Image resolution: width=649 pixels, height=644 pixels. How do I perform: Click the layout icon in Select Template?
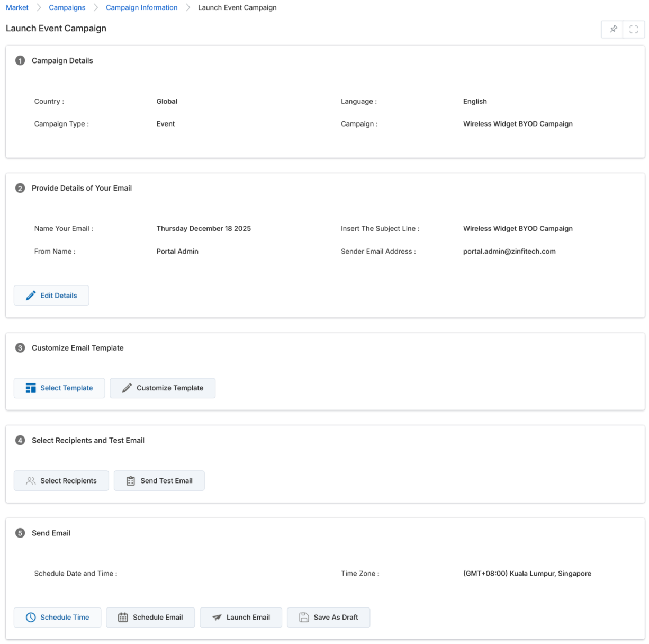click(31, 388)
